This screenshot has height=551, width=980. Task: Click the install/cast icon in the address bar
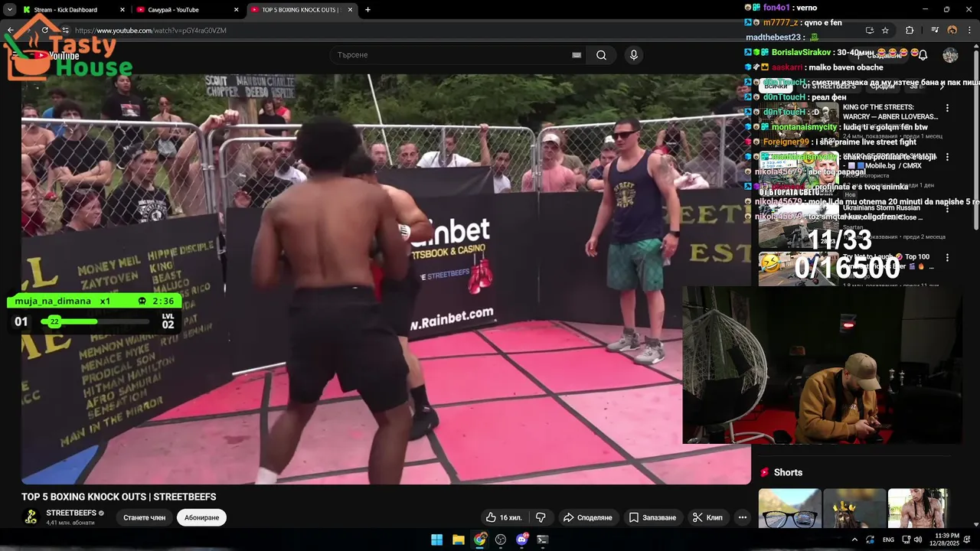click(x=869, y=30)
